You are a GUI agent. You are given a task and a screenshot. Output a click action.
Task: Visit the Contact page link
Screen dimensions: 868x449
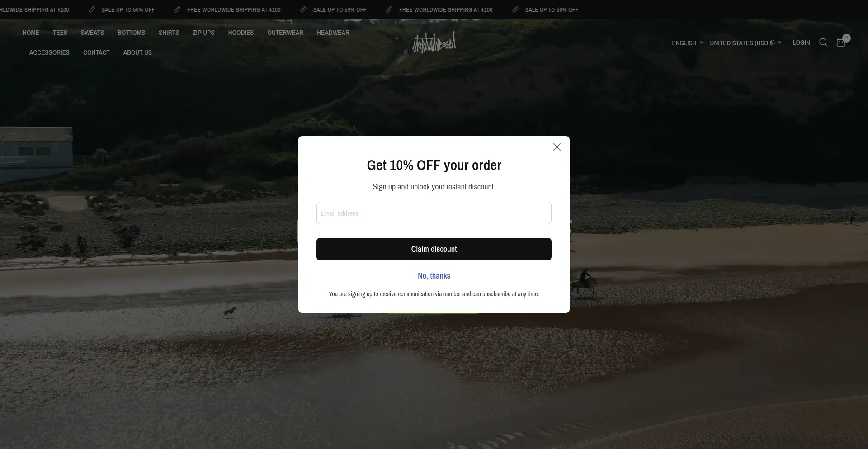(96, 52)
